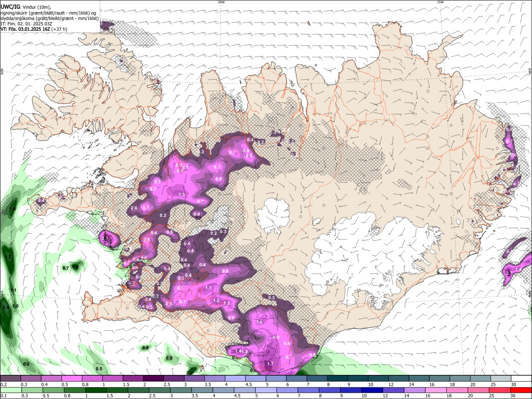
Task: Click the 'VT: Fös. 03.01.2025 16Z (+37 h)' valid time
Action: (x=34, y=29)
